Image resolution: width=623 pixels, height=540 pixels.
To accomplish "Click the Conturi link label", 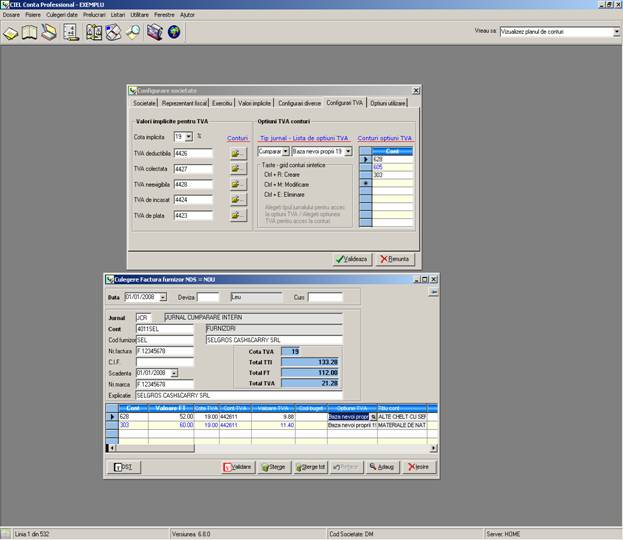I will click(238, 138).
